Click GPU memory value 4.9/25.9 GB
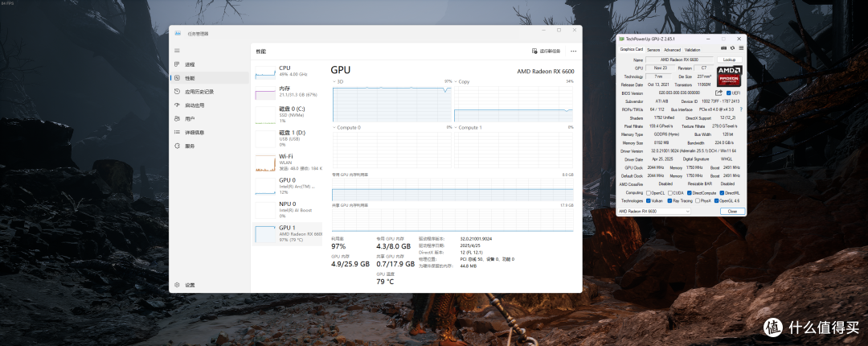The width and height of the screenshot is (868, 346). (350, 264)
